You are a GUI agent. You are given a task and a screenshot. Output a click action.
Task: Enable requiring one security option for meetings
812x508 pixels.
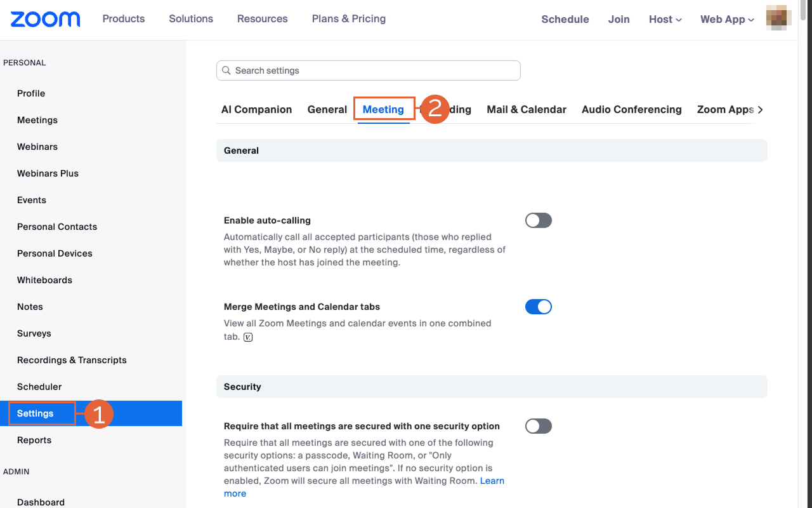tap(538, 426)
